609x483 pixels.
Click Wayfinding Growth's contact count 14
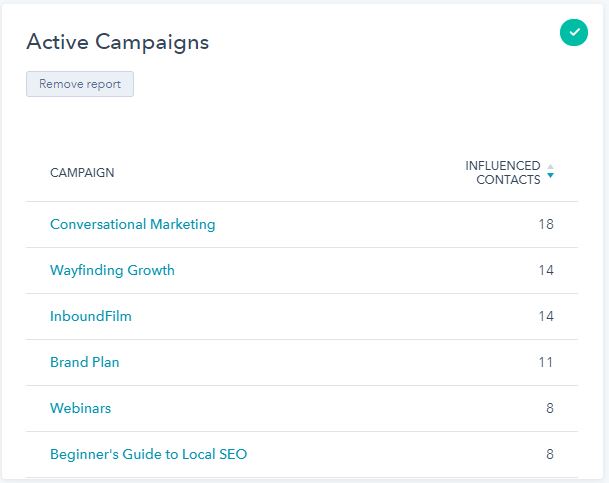[545, 270]
